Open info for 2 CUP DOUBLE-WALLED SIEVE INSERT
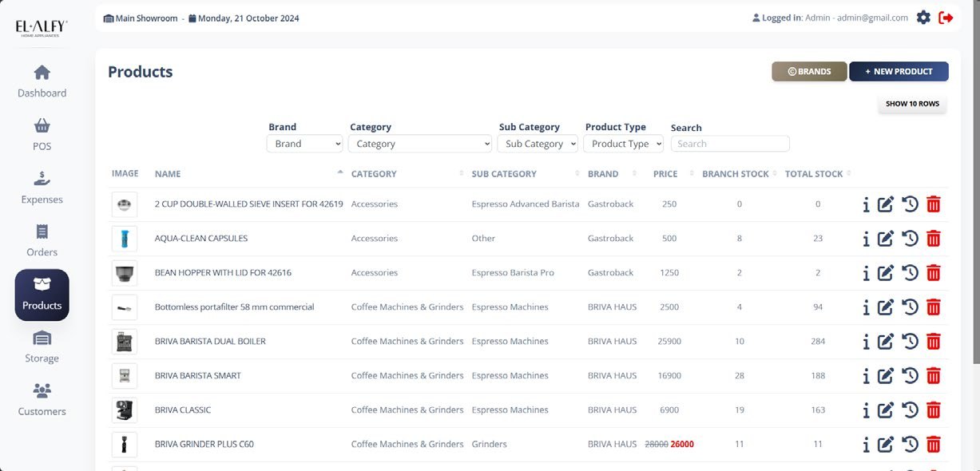The width and height of the screenshot is (980, 471). pos(866,204)
